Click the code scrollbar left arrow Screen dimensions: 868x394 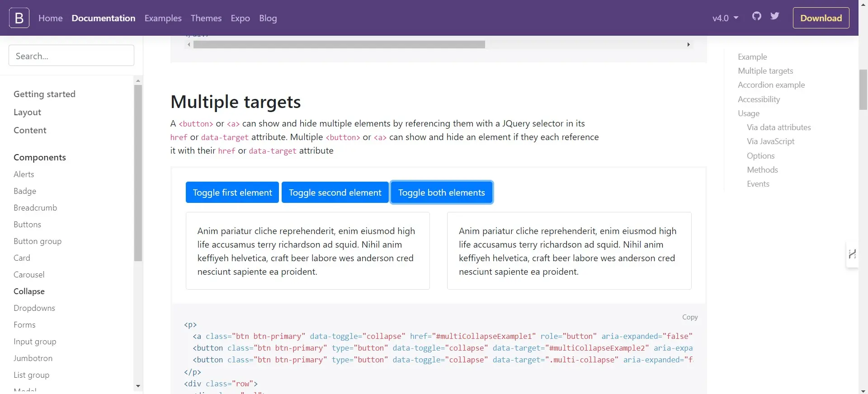pos(189,44)
